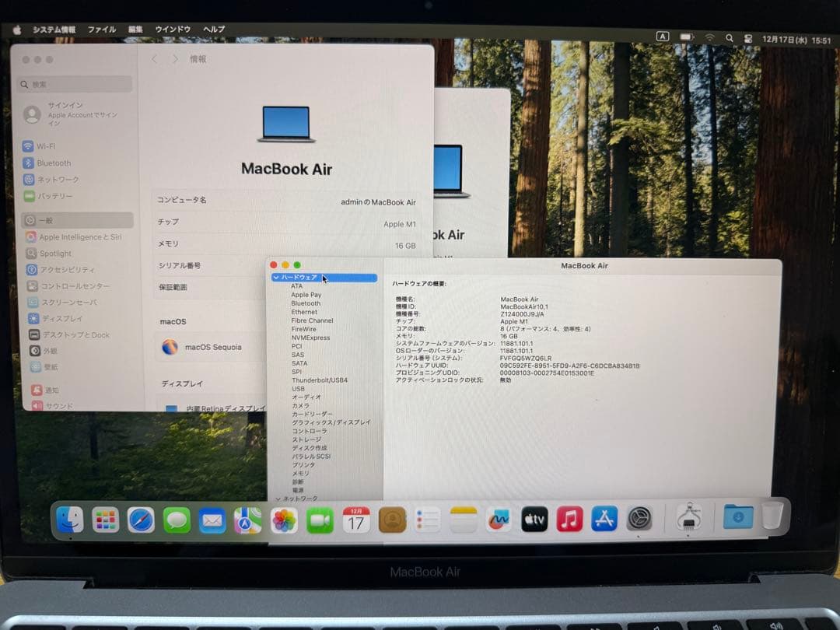Collapse the ハードウェア section in System Information
Image resolution: width=840 pixels, height=630 pixels.
(x=277, y=277)
